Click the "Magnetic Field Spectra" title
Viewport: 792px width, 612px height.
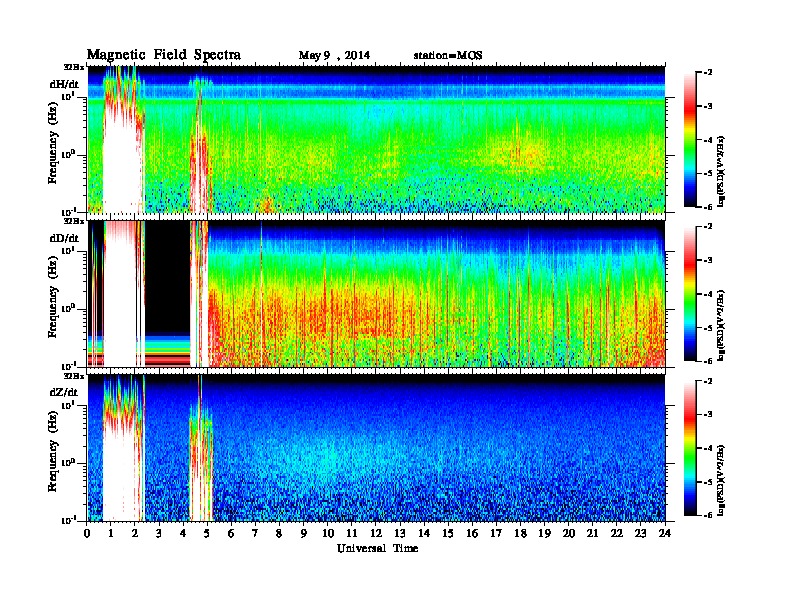pyautogui.click(x=164, y=55)
